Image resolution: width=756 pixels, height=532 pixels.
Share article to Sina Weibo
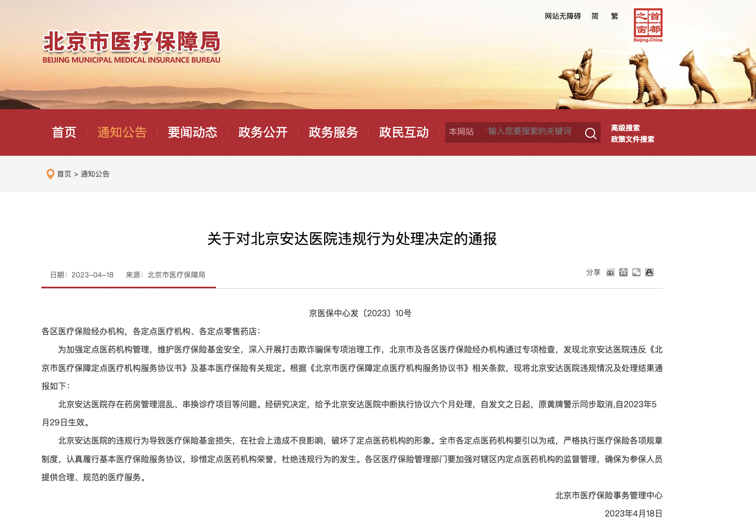(610, 273)
